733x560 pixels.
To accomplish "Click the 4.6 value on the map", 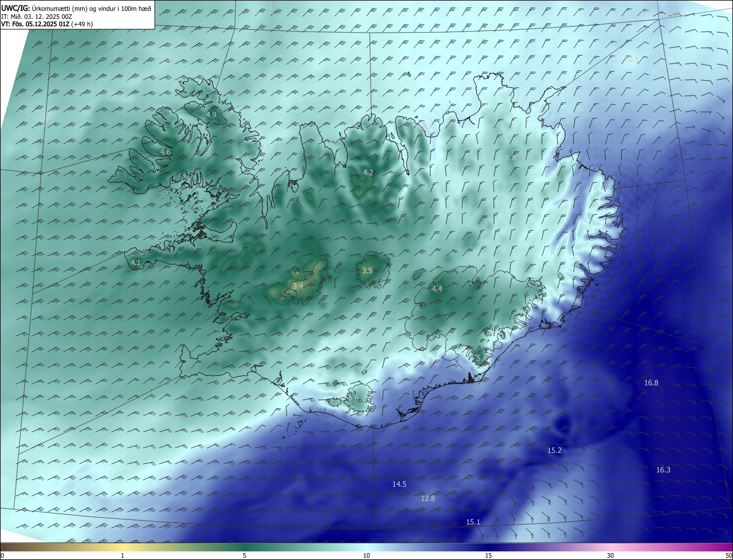I will (x=165, y=152).
